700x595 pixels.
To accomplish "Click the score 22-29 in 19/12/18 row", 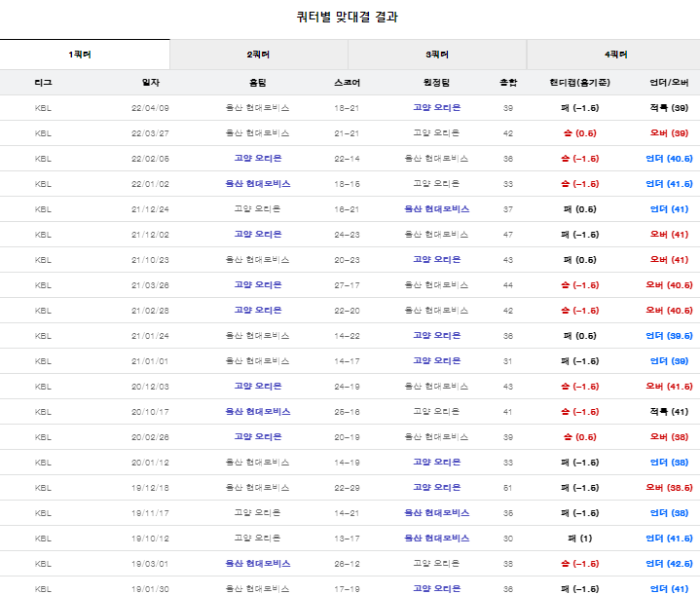I will tap(347, 487).
